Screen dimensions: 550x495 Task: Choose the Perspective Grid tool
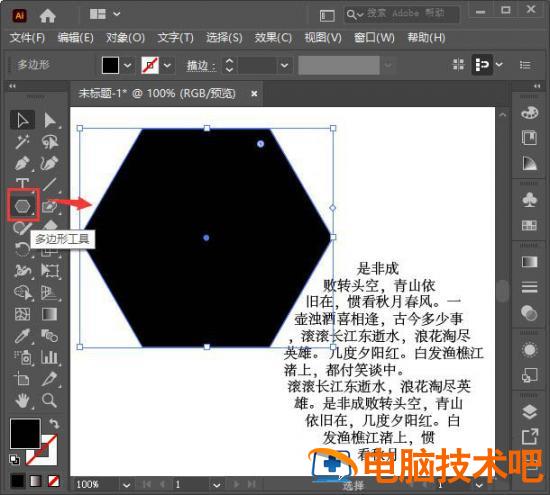(49, 292)
